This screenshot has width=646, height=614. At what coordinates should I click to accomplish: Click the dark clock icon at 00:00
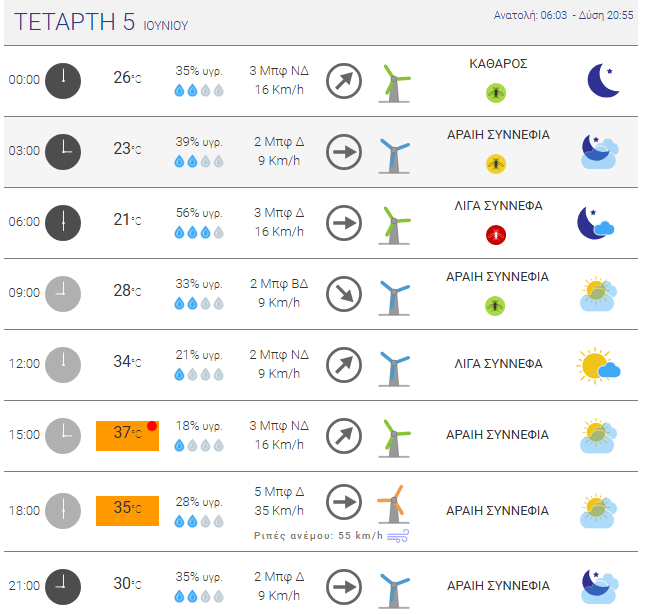click(x=63, y=81)
